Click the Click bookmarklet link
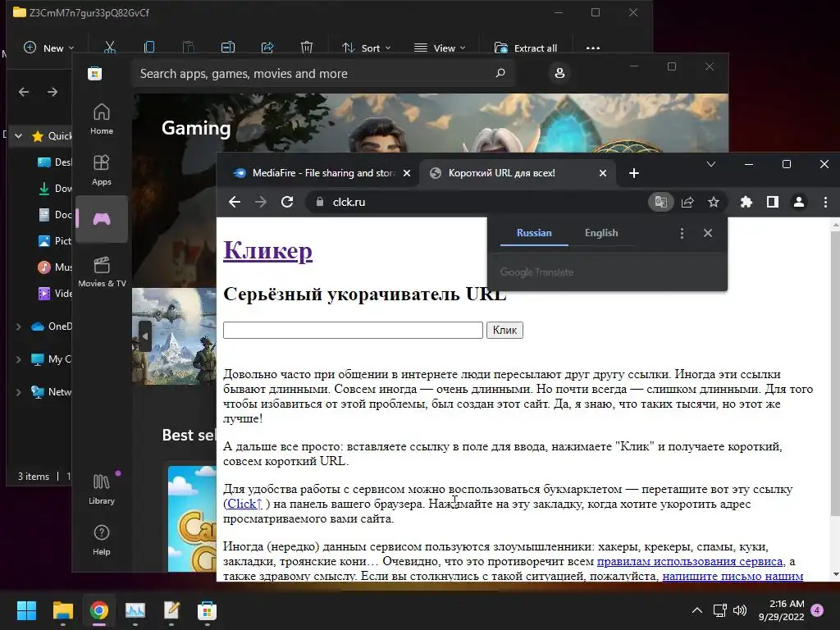Screen dimensions: 840x630 [244, 504]
